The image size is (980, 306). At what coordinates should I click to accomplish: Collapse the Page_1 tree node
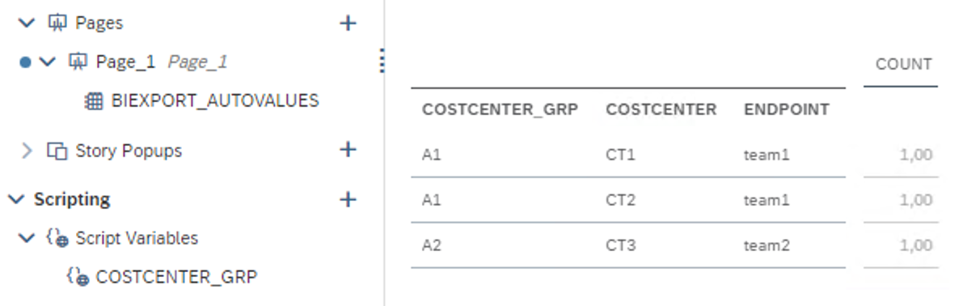[48, 62]
